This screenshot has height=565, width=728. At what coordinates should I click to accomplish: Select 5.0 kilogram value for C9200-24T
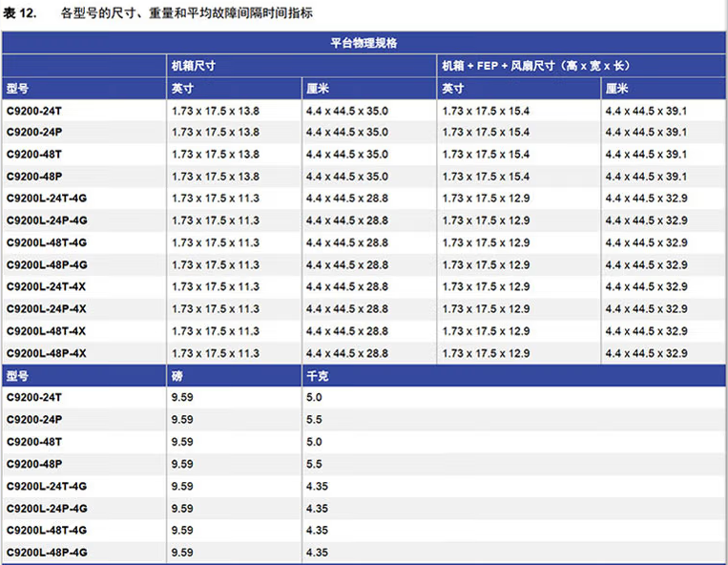[x=314, y=398]
